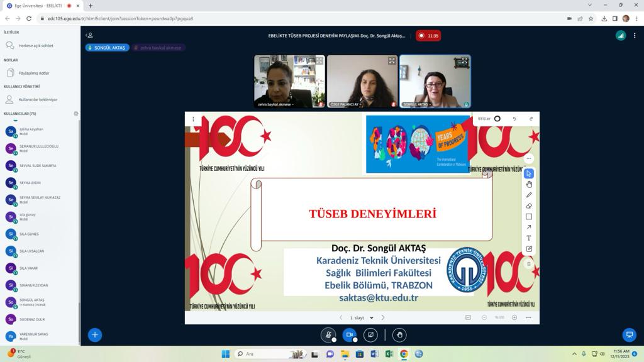Reset slide zoom percentage
This screenshot has height=362, width=644.
(499, 317)
